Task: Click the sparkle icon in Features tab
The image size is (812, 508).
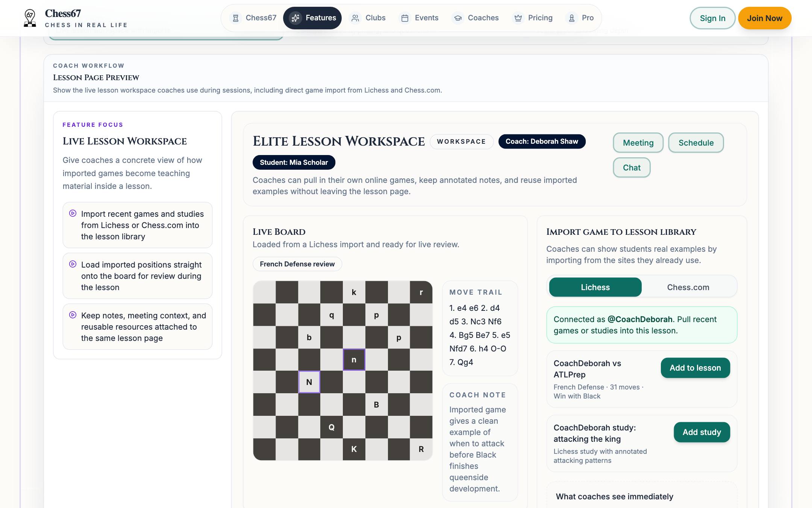Action: pyautogui.click(x=295, y=18)
